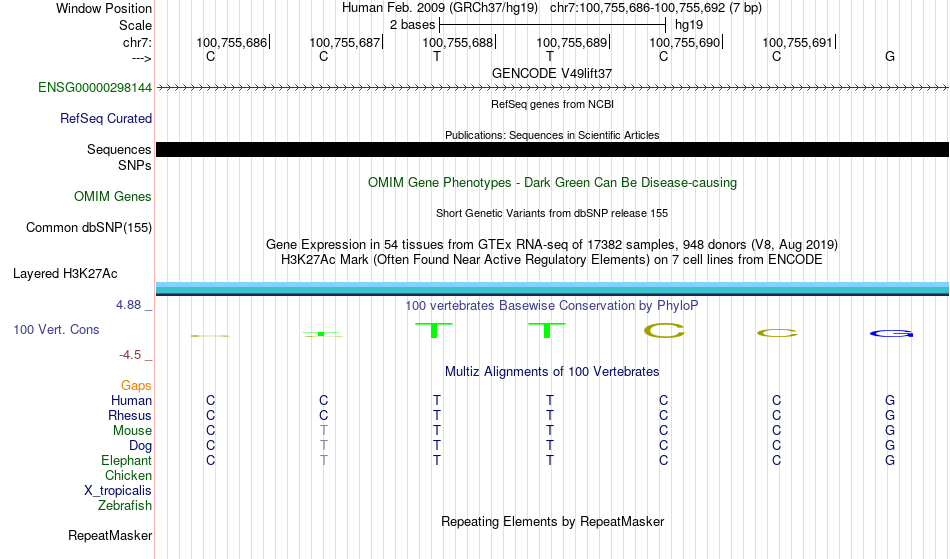950x559 pixels.
Task: Click the black Sequences track bar
Action: coord(553,150)
